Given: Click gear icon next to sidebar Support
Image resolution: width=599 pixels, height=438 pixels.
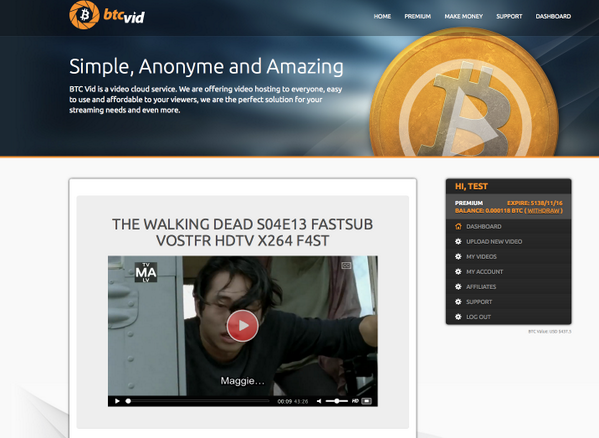Looking at the screenshot, I should 458,302.
